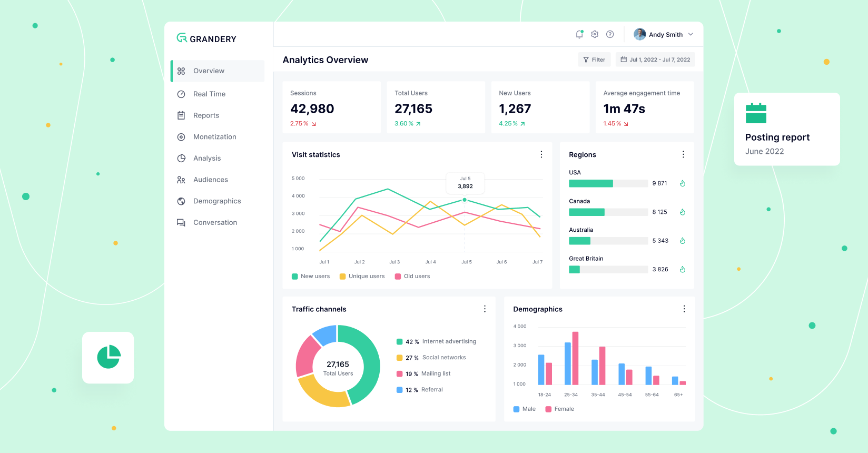Click Referral legend entry
The height and width of the screenshot is (453, 868).
point(420,390)
